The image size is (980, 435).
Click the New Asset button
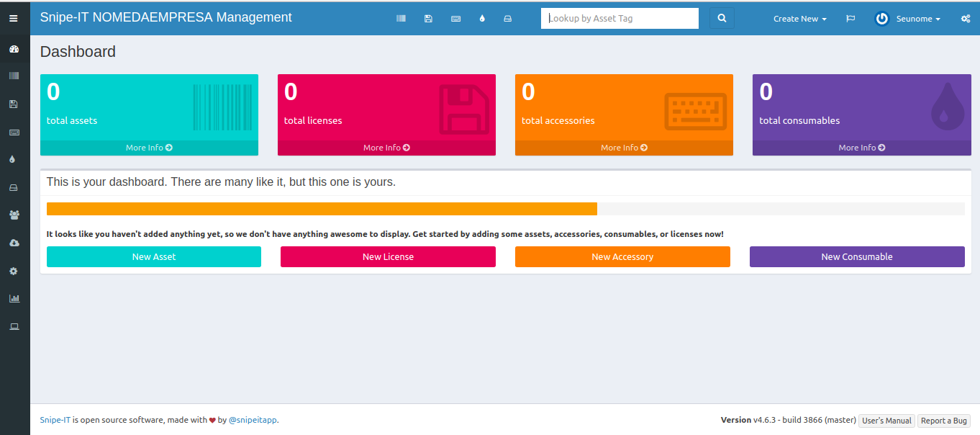pos(154,256)
